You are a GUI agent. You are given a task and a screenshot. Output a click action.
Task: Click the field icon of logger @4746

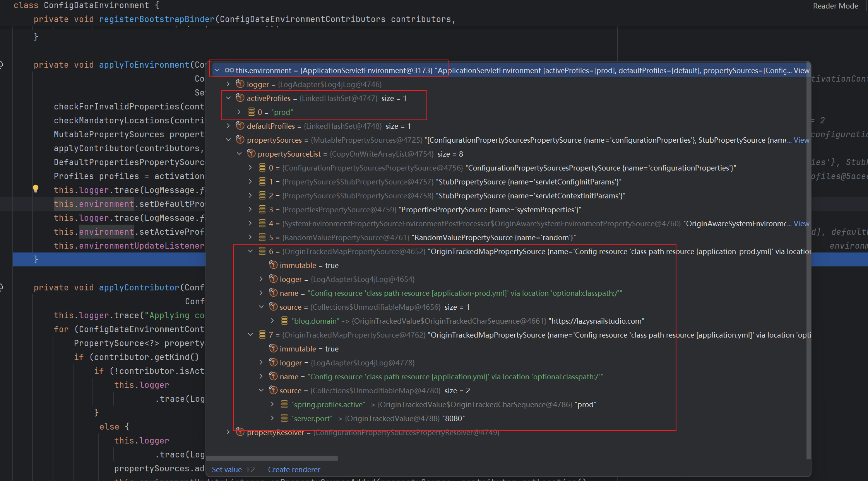coord(240,84)
